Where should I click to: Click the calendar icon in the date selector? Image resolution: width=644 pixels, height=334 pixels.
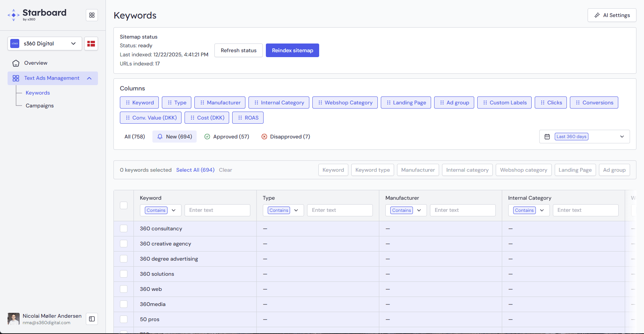(x=547, y=137)
